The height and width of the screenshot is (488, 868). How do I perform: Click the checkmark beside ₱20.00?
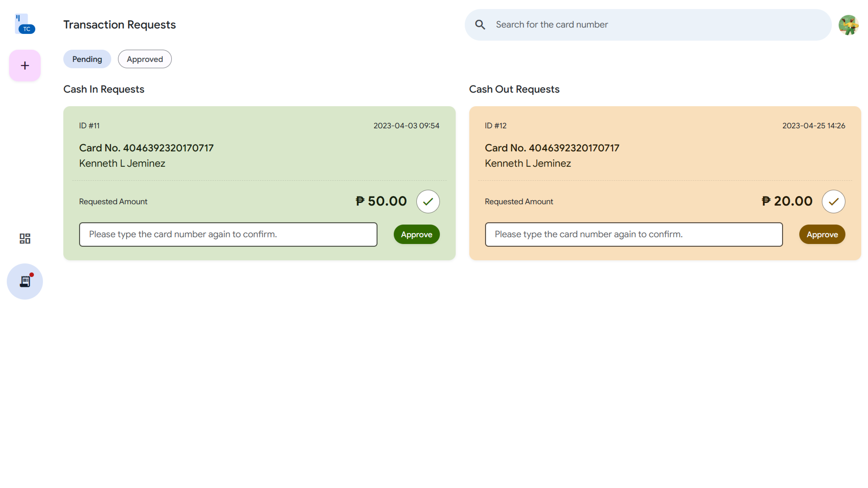pyautogui.click(x=833, y=201)
